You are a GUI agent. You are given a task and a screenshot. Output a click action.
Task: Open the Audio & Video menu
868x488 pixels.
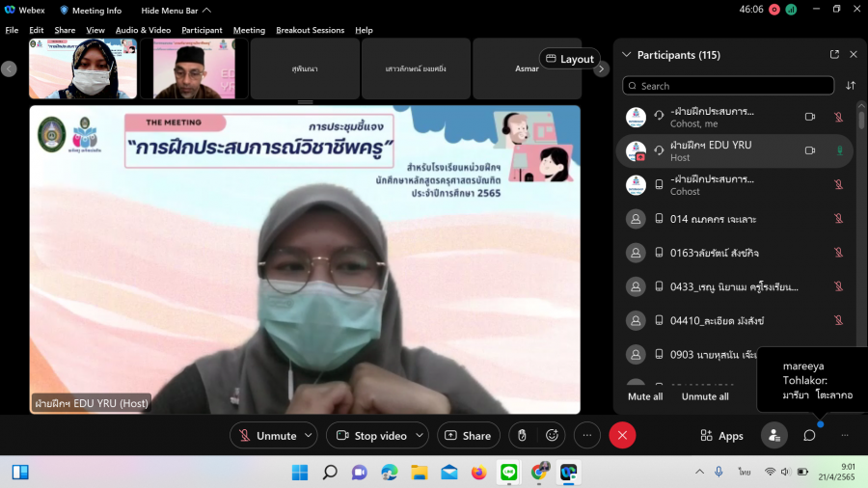coord(143,30)
